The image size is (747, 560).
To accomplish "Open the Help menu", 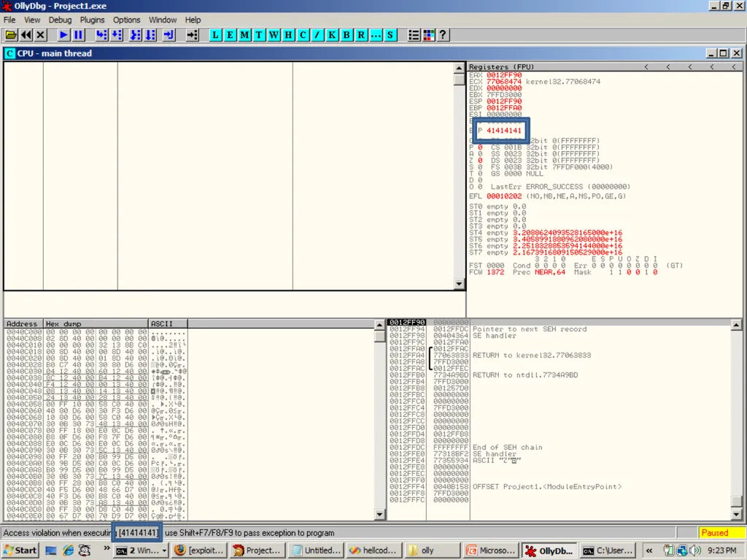I will point(193,20).
